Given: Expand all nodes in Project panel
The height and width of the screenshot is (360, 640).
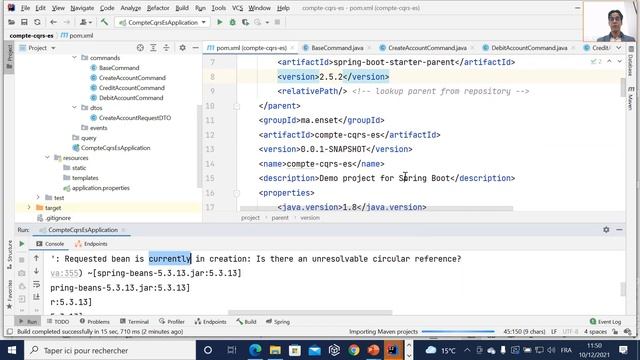Looking at the screenshot, I should [153, 48].
